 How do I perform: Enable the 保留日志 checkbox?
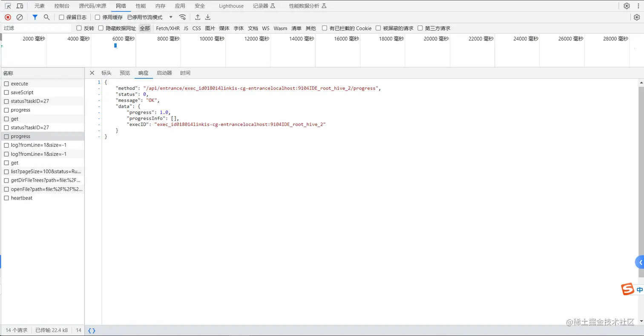click(x=61, y=17)
